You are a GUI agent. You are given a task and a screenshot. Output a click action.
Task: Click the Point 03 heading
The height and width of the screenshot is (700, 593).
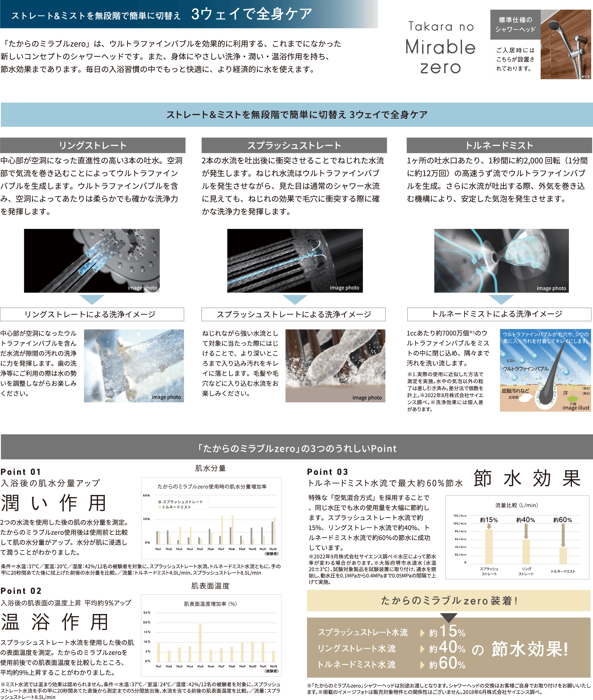[327, 472]
